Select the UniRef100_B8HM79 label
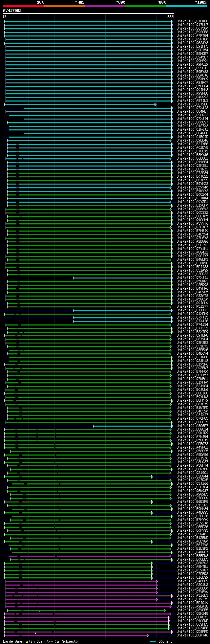210x644 pixels. [x=192, y=400]
